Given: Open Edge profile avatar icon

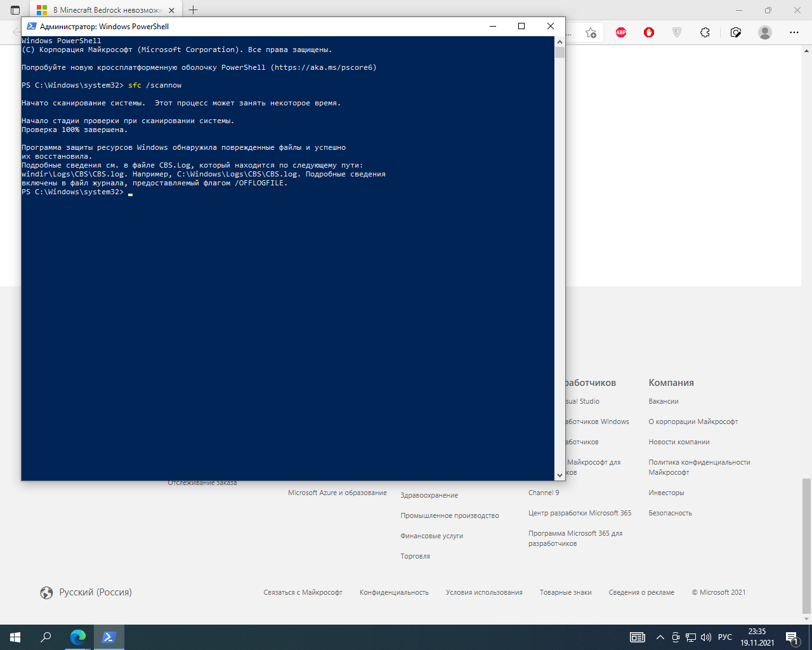Looking at the screenshot, I should tap(765, 32).
